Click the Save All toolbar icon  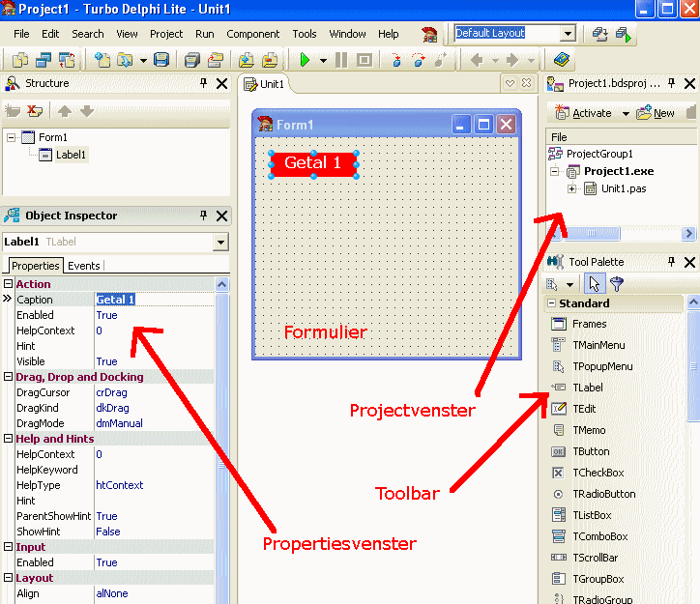tap(192, 60)
